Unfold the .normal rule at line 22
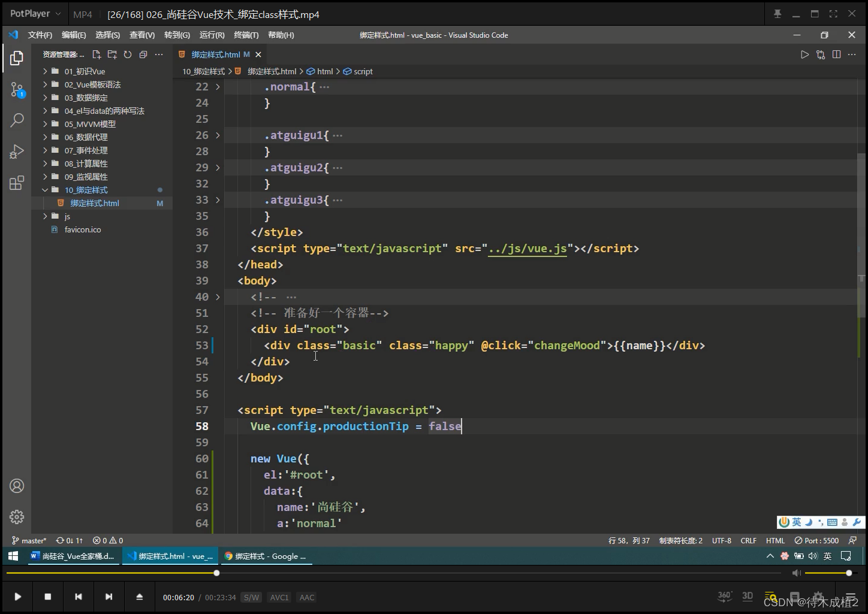This screenshot has height=614, width=868. point(218,87)
